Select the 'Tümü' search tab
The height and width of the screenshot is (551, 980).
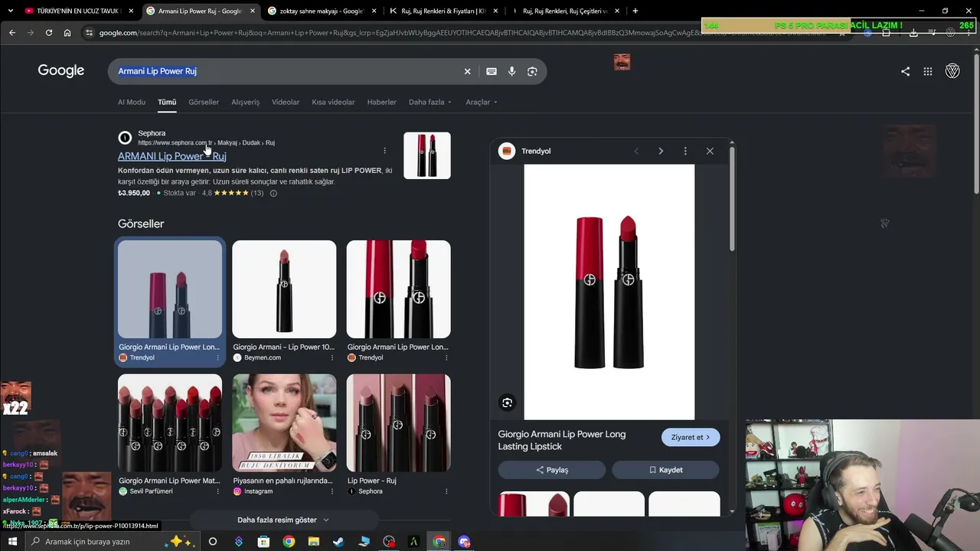point(167,102)
